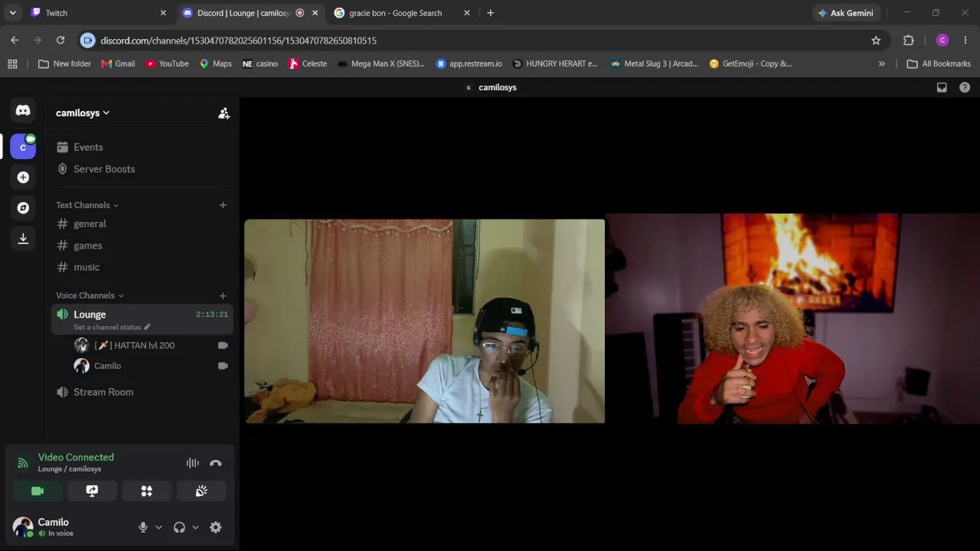980x551 pixels.
Task: Click Video Connected status text
Action: pos(76,458)
